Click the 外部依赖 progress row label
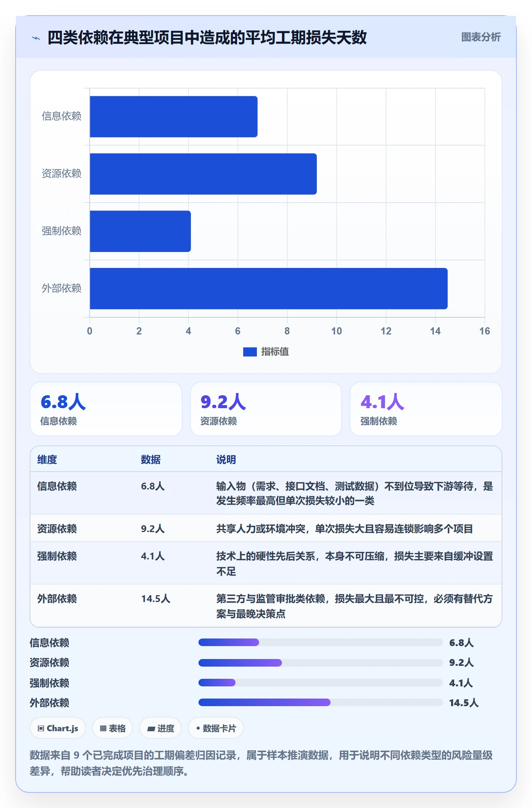532x808 pixels. [49, 703]
